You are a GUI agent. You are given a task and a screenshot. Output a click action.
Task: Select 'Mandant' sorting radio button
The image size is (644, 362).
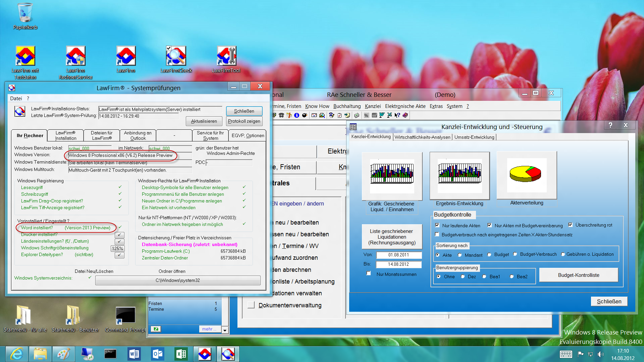[460, 255]
